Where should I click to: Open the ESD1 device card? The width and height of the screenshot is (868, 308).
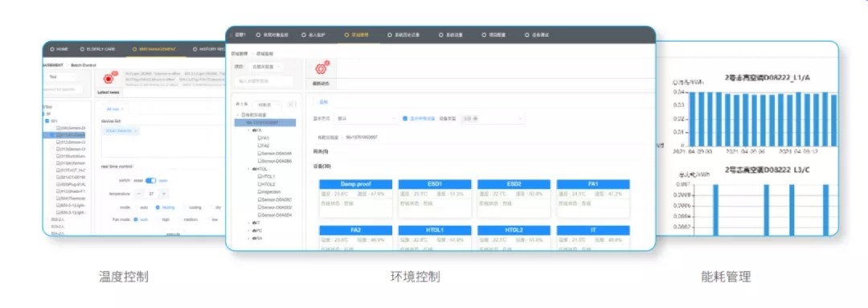[435, 199]
